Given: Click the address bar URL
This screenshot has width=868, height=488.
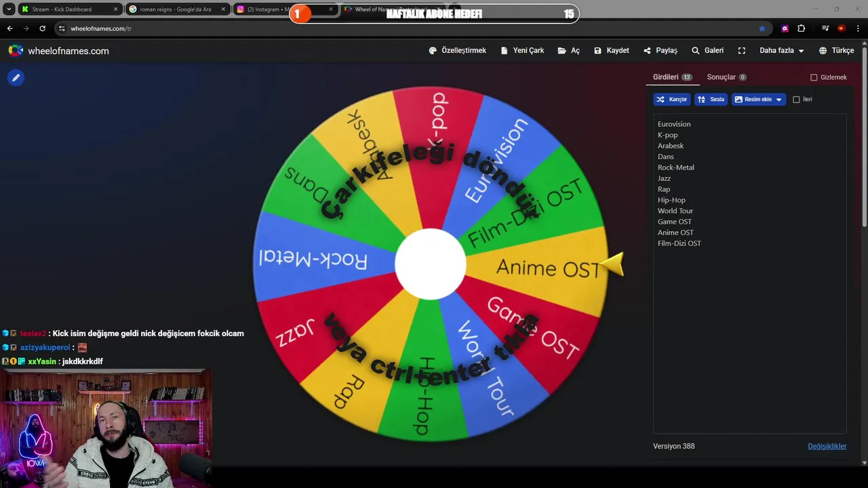Looking at the screenshot, I should coord(101,28).
